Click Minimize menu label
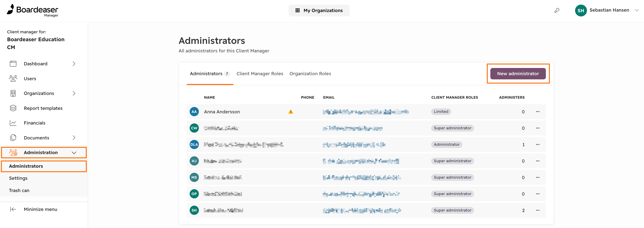This screenshot has height=228, width=644. pos(41,209)
